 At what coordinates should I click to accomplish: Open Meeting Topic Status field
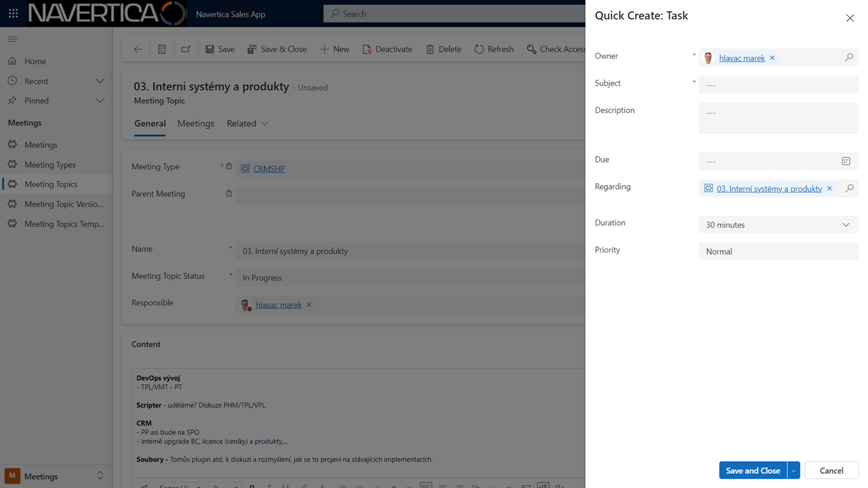click(x=410, y=278)
